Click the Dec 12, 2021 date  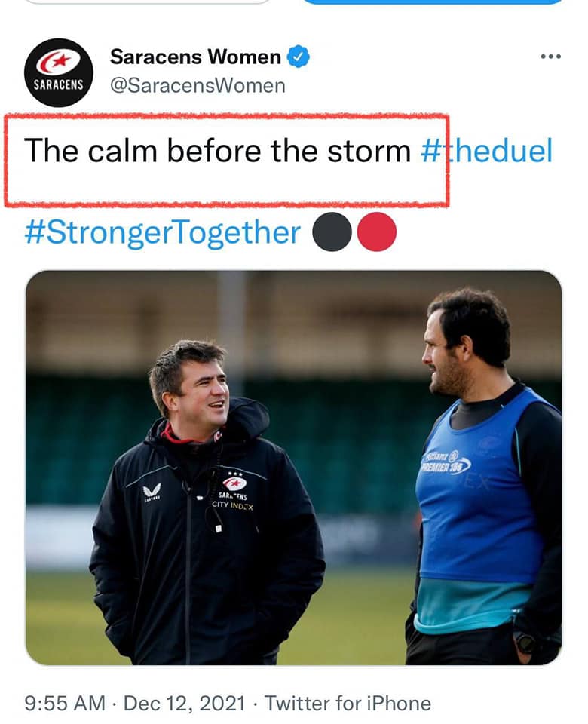tap(184, 704)
